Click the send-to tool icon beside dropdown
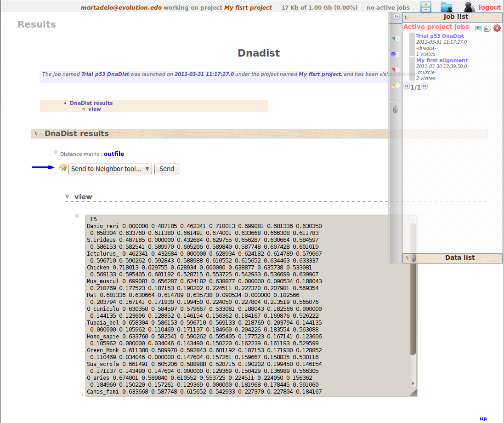The height and width of the screenshot is (423, 504). [x=63, y=168]
